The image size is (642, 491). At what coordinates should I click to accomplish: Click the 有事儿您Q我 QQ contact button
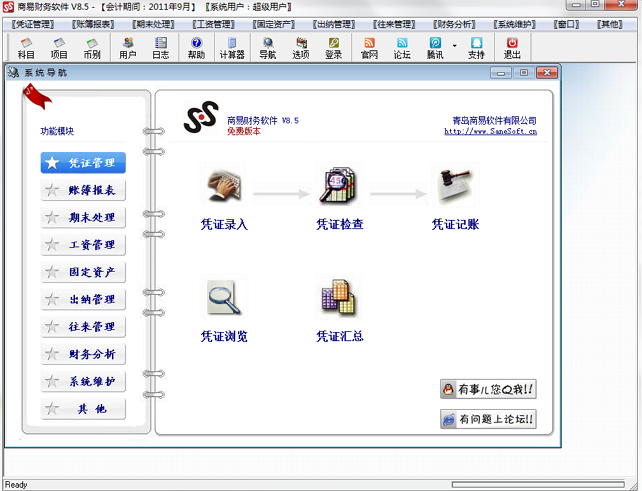(488, 389)
